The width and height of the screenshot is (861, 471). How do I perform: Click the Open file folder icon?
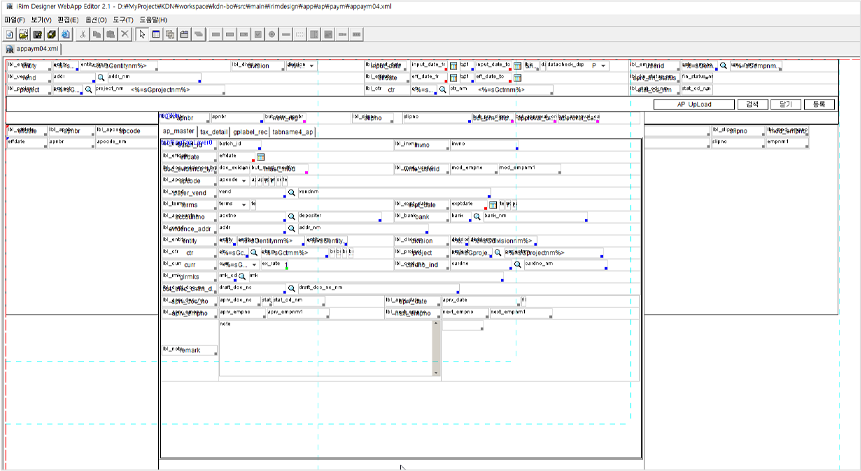24,35
